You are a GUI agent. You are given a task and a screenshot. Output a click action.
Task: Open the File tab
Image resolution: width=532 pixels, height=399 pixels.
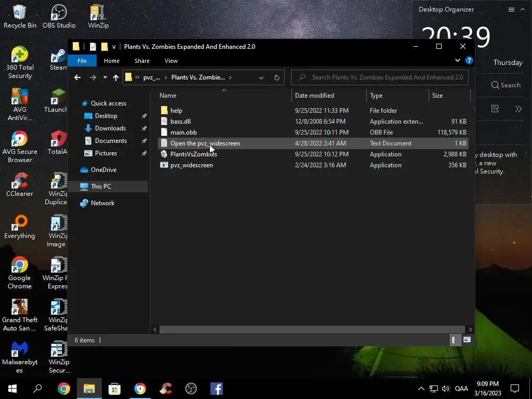(x=82, y=60)
